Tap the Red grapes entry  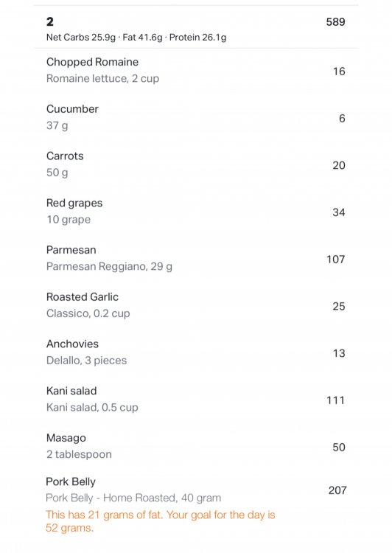point(196,212)
